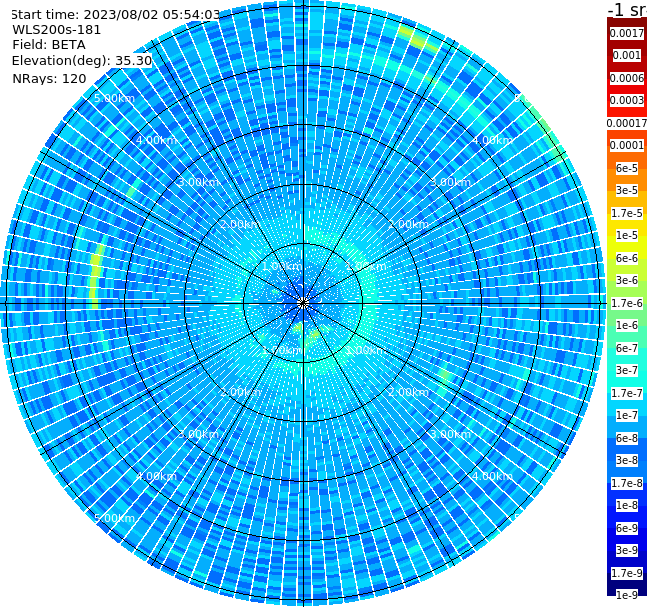Click the center origin of the polar plot
This screenshot has width=647, height=607.
(x=303, y=304)
